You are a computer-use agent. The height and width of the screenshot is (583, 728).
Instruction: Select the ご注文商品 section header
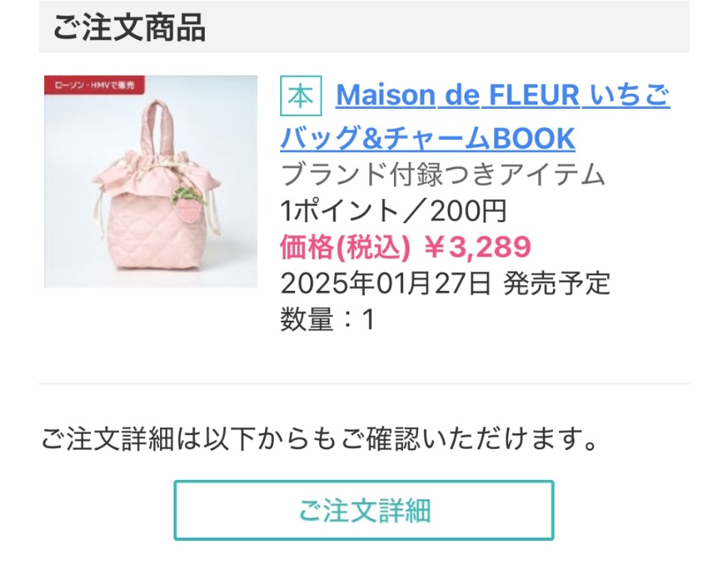point(129,28)
